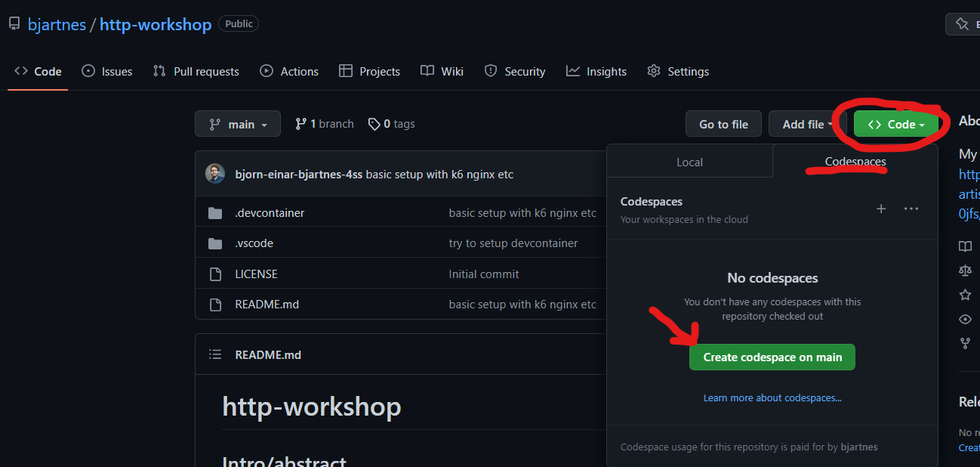Open latest commit 'basic setup with k6 nginx etc'

coord(439,175)
